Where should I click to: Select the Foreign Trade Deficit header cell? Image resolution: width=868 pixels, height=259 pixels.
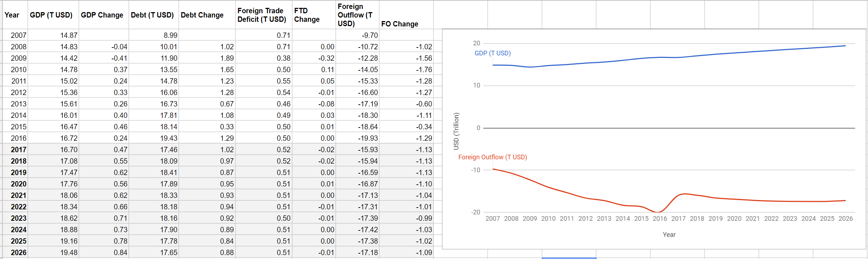263,15
